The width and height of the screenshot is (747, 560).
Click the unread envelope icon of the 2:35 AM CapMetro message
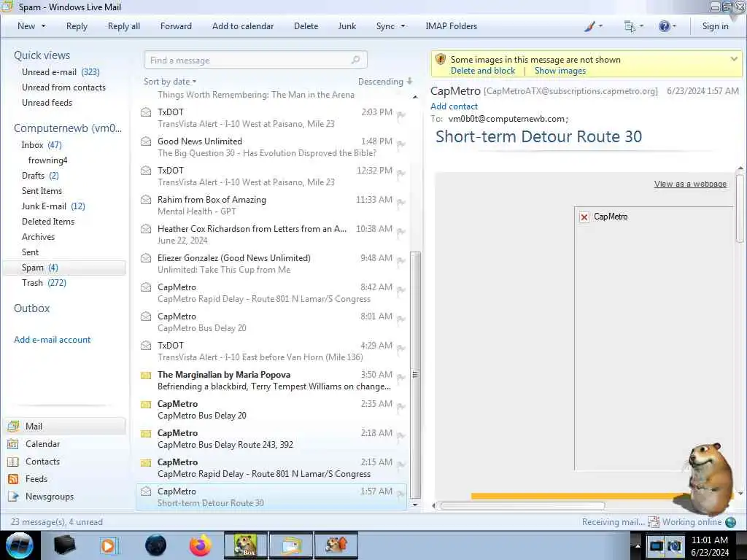coord(146,405)
